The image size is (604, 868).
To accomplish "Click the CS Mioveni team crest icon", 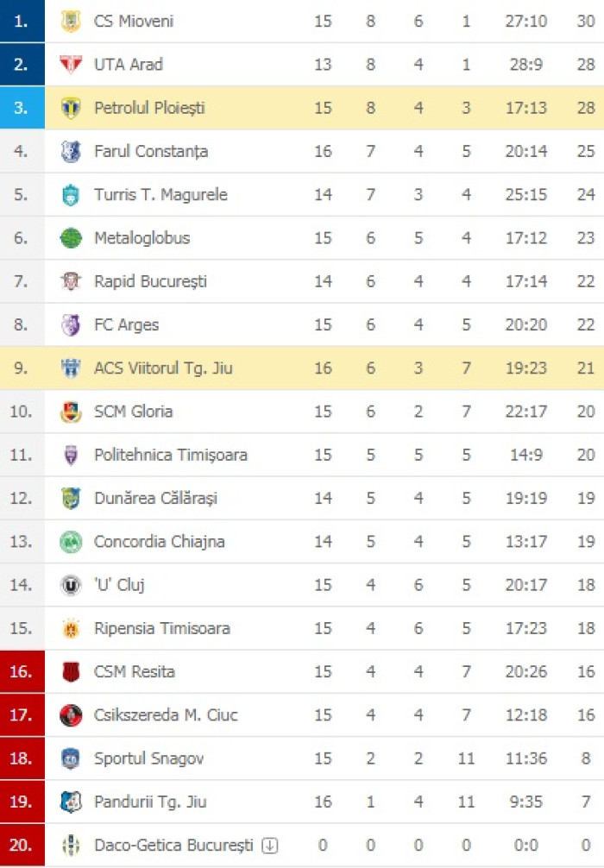I will (x=70, y=21).
